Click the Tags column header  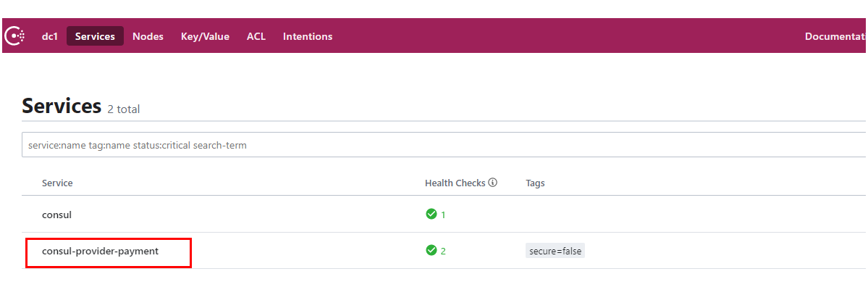[535, 183]
